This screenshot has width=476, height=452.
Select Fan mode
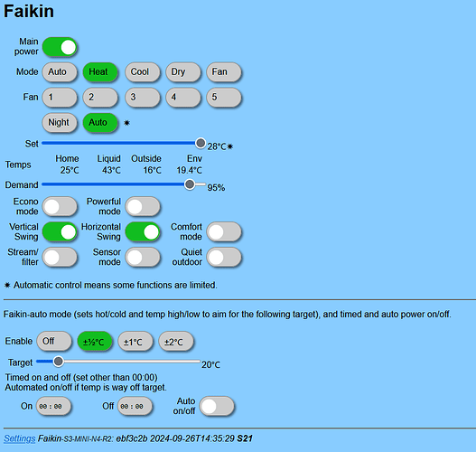pyautogui.click(x=224, y=72)
